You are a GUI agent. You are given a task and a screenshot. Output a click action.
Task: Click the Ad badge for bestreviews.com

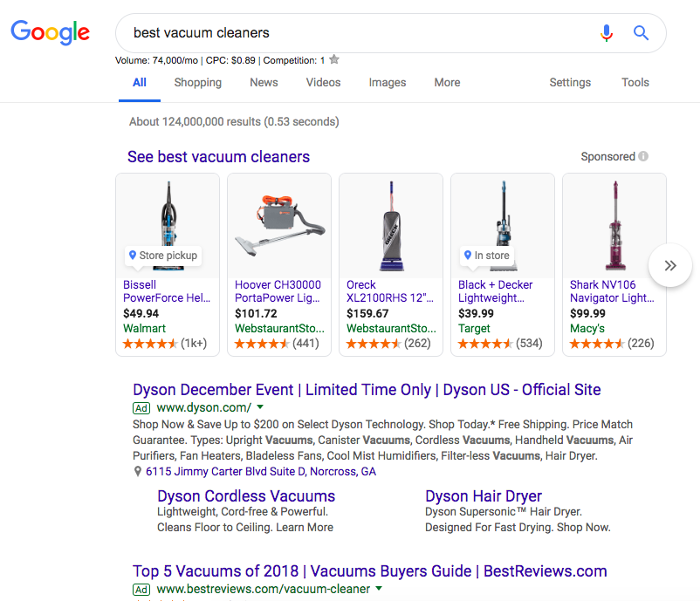point(141,590)
